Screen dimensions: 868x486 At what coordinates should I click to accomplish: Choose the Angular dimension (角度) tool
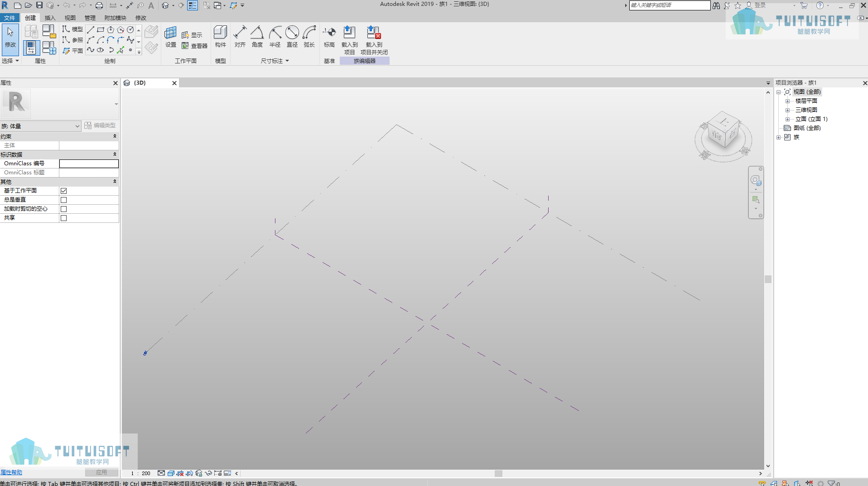click(x=257, y=37)
